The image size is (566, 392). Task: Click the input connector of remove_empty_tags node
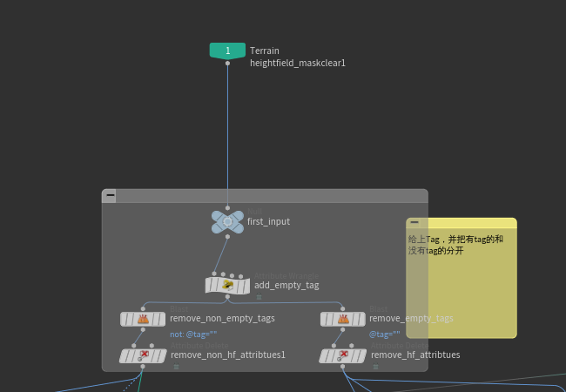(x=342, y=308)
